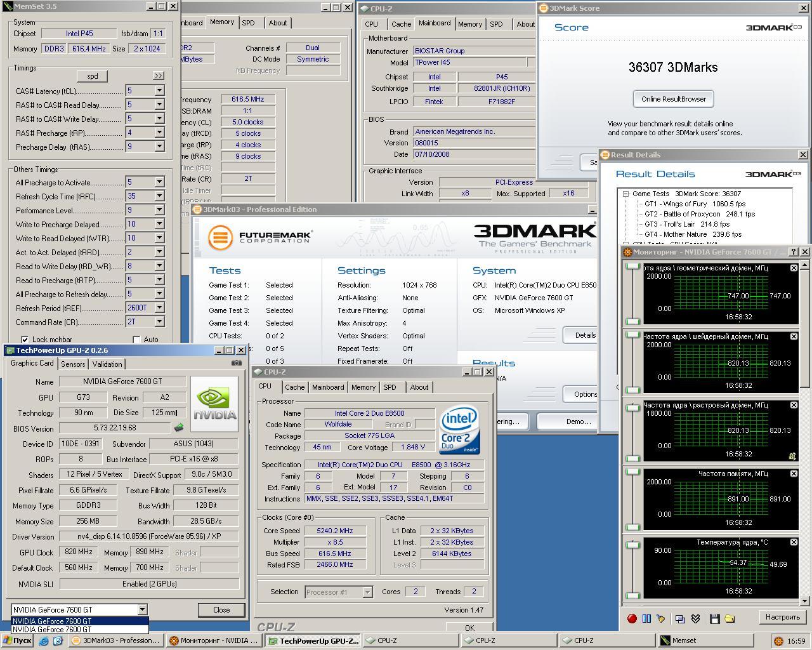Viewport: 812px width, 650px height.
Task: Close the core temperature graph
Action: pyautogui.click(x=794, y=542)
